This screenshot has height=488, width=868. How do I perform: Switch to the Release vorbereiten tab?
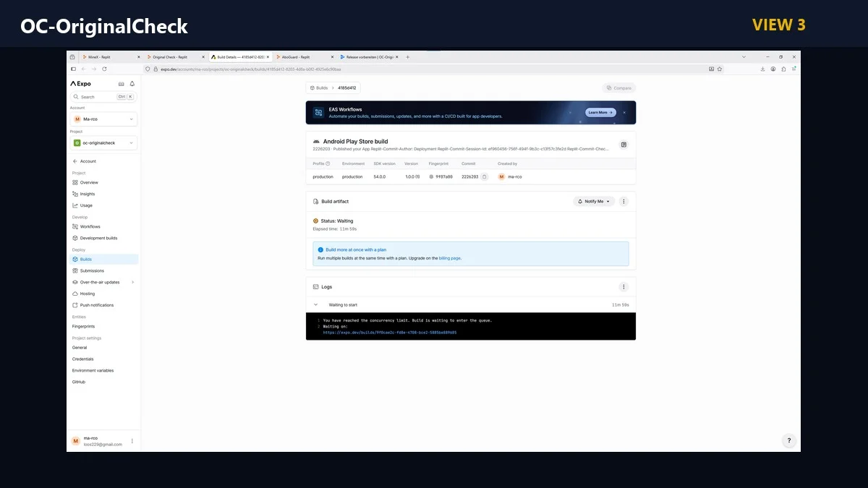[x=368, y=56]
